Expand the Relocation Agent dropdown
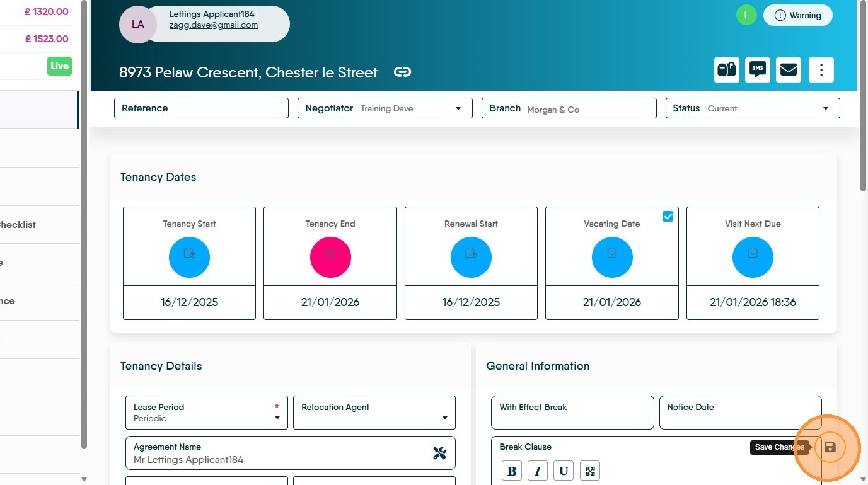868x485 pixels. (374, 413)
